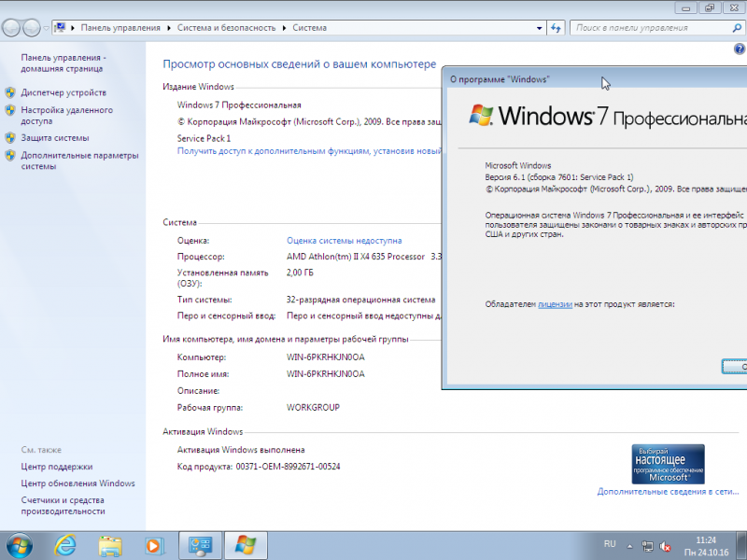The width and height of the screenshot is (747, 560).
Task: Launch Internet Explorer from taskbar
Action: (65, 545)
